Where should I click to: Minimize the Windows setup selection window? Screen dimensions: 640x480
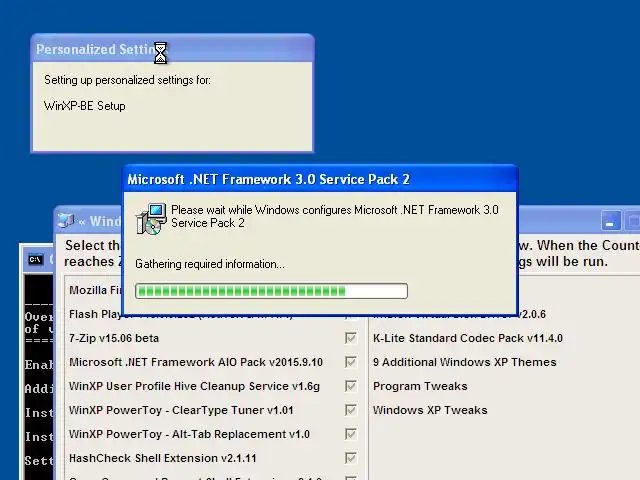point(611,221)
